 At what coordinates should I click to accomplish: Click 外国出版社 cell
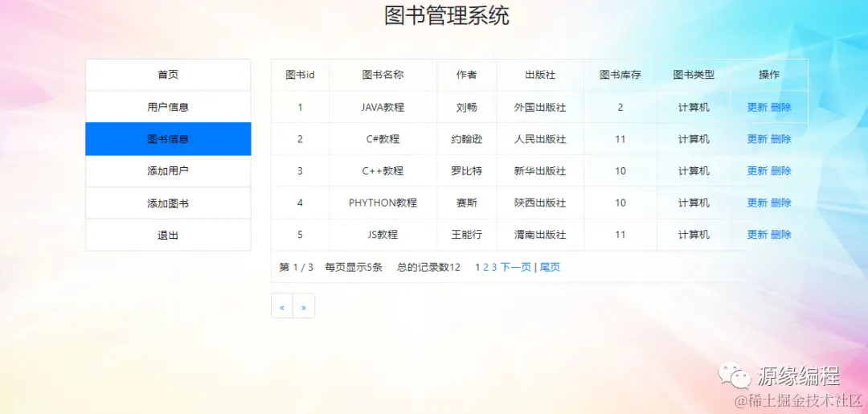[540, 108]
